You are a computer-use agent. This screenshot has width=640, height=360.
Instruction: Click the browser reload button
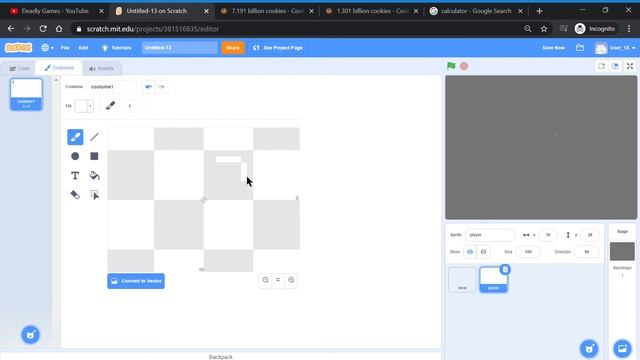(43, 29)
